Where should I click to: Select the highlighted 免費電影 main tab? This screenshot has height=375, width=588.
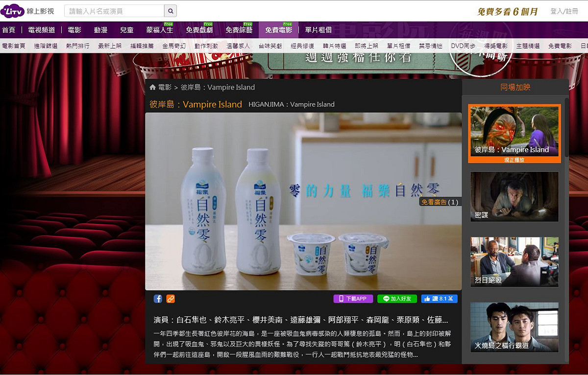pyautogui.click(x=279, y=30)
